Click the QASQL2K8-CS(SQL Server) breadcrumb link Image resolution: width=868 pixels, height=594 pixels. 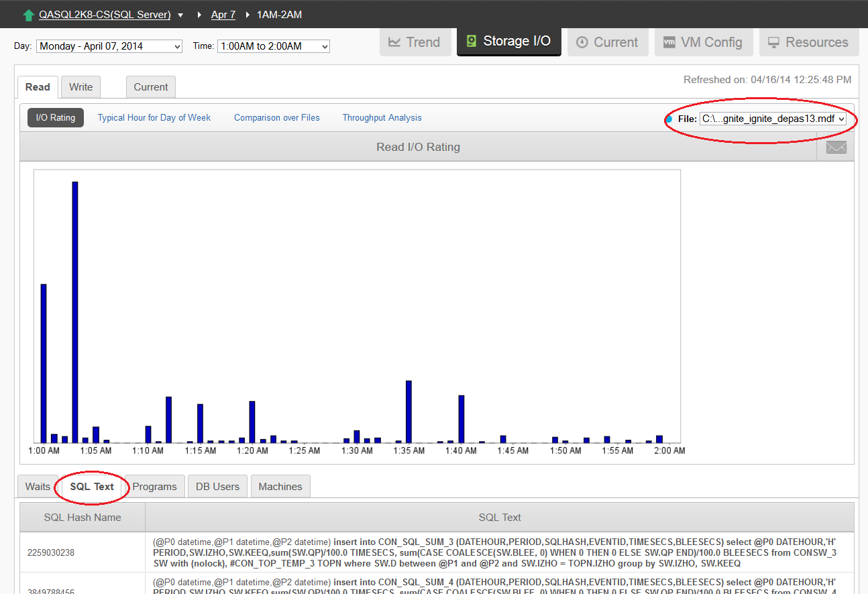click(105, 15)
